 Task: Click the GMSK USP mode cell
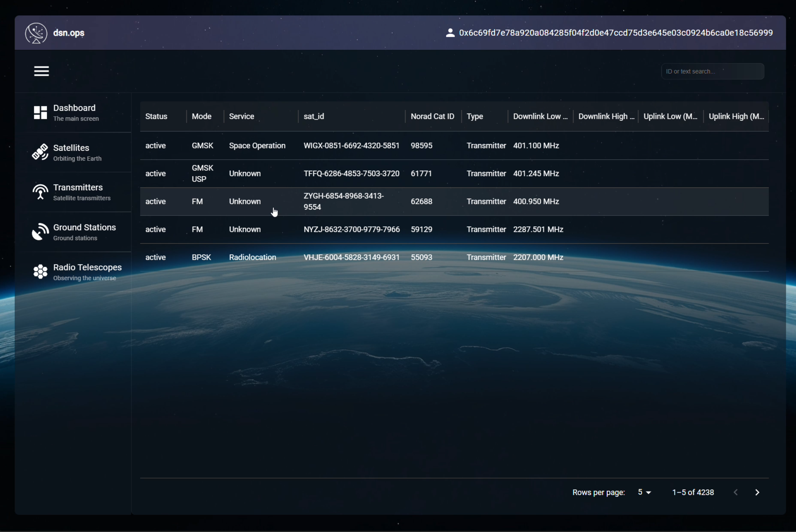point(202,173)
